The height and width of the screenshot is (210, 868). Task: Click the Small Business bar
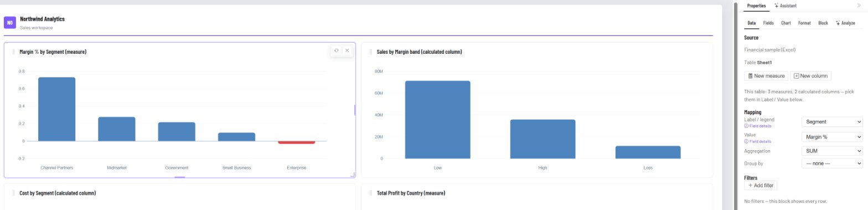point(236,137)
